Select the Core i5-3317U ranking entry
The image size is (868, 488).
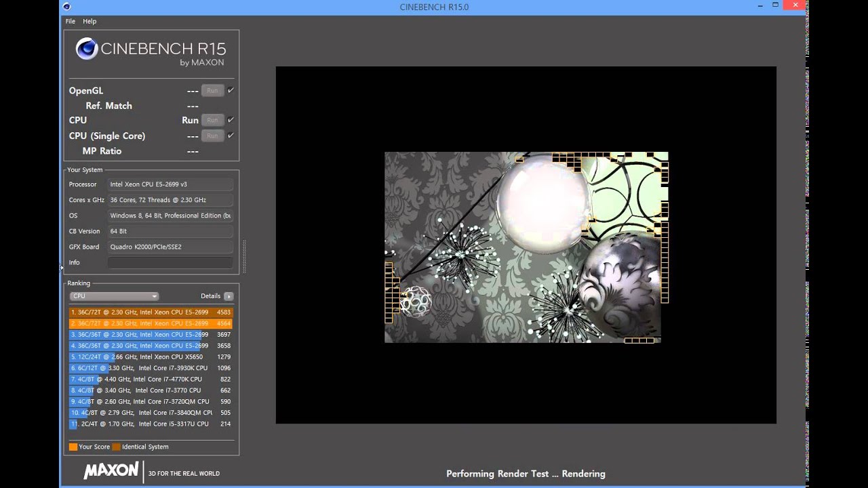[151, 424]
